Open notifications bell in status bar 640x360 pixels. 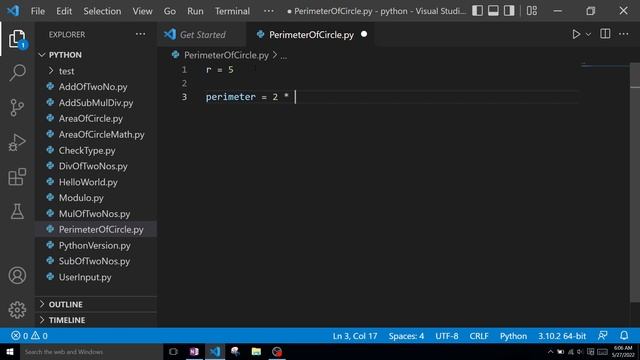point(624,336)
